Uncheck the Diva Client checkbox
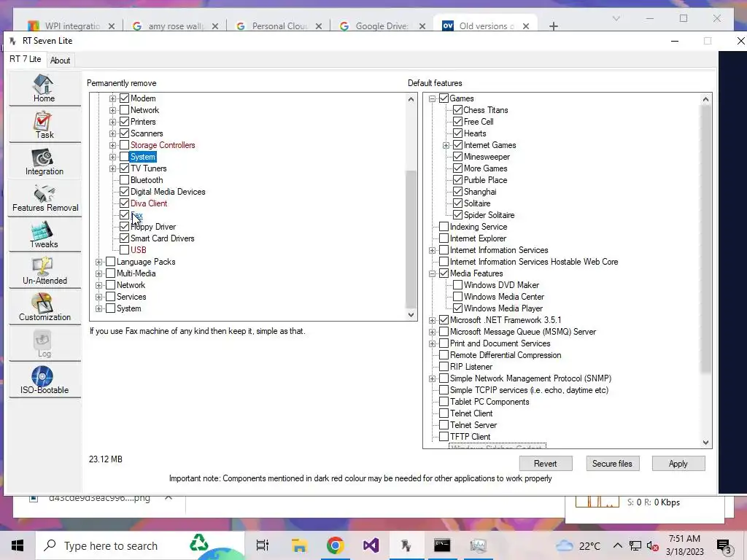Viewport: 747px width, 560px height. (x=124, y=203)
